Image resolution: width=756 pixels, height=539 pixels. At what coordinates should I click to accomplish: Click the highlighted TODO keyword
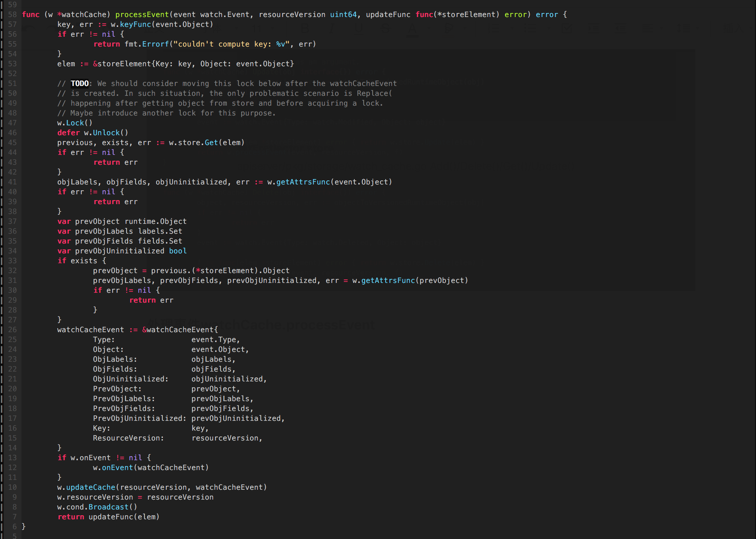80,84
